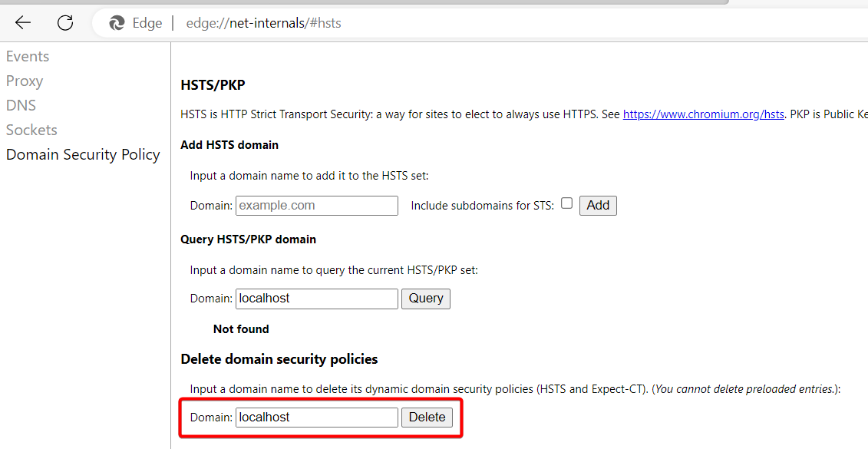Click the Edge logo in the address bar
The width and height of the screenshot is (868, 449).
[x=116, y=22]
